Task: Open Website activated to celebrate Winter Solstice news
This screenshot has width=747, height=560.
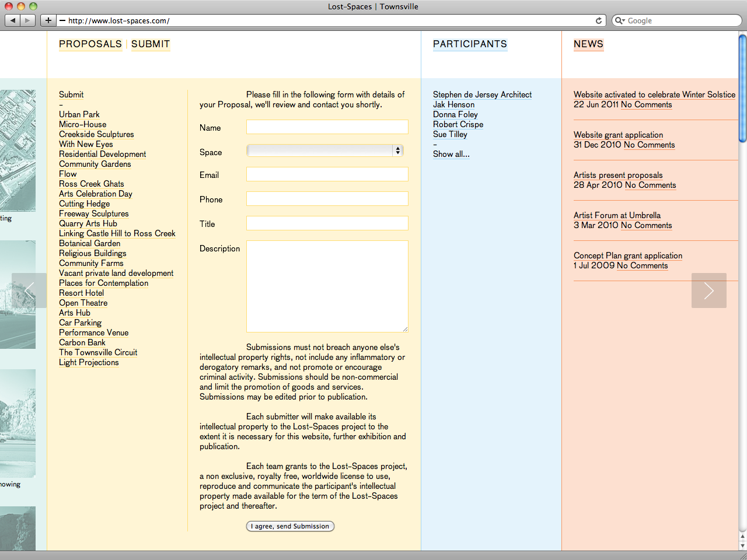Action: (x=654, y=94)
